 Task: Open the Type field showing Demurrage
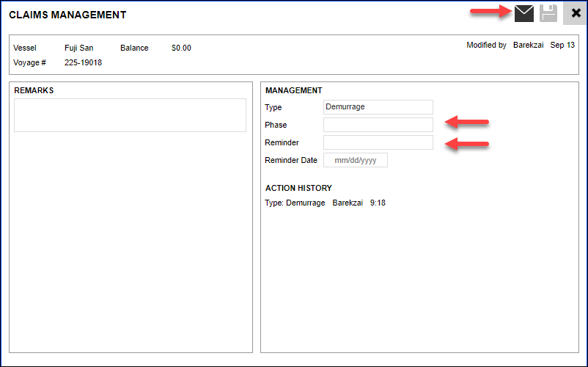point(378,107)
